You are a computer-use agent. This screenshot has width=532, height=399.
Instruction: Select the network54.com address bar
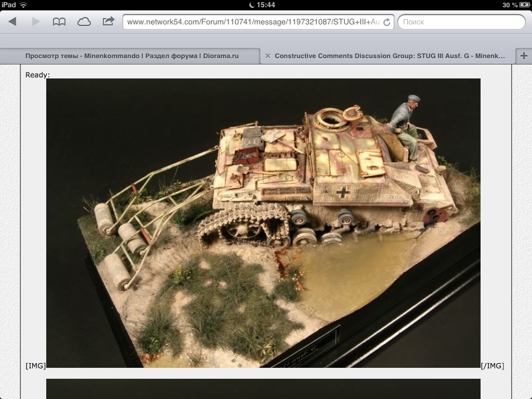point(253,22)
